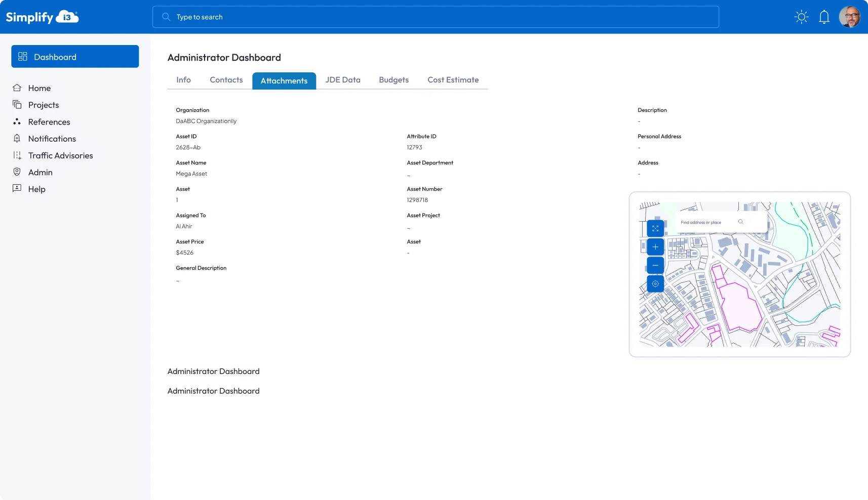The image size is (868, 500).
Task: Go to the Budgets tab
Action: pyautogui.click(x=393, y=80)
